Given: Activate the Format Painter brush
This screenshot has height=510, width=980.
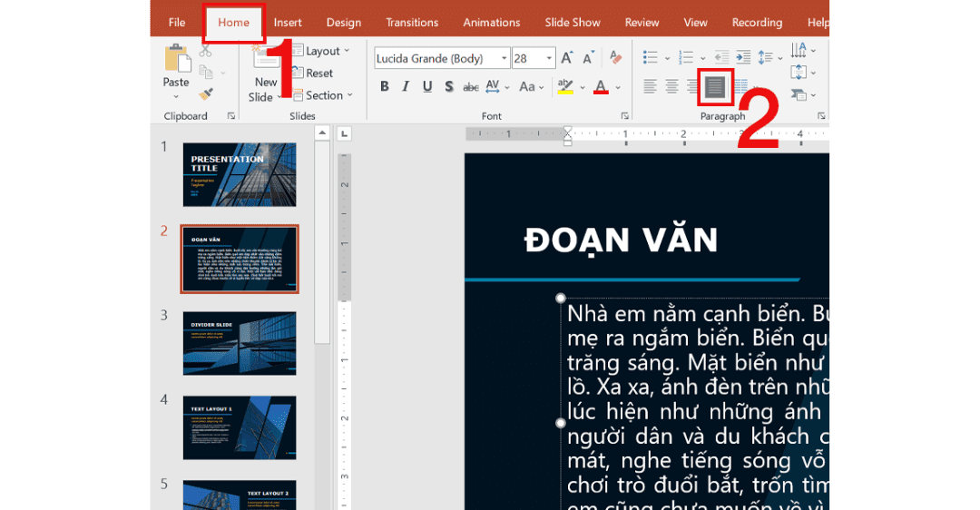Looking at the screenshot, I should (x=206, y=93).
